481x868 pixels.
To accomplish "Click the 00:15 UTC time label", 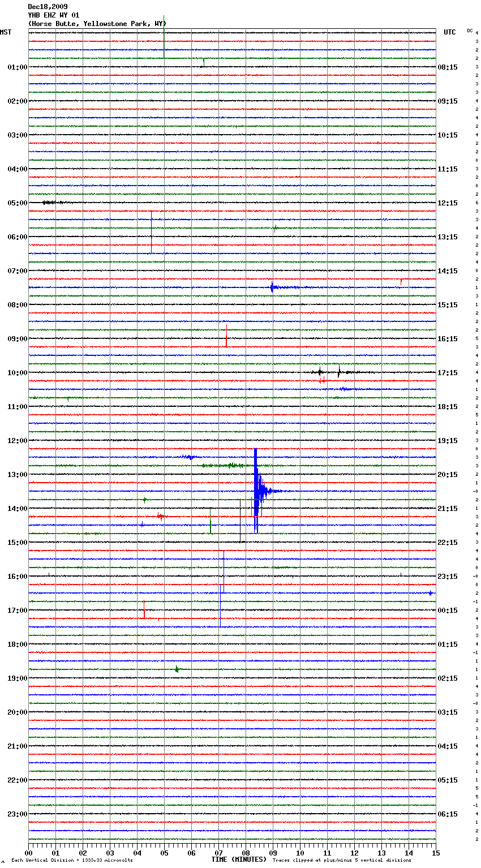I will (448, 611).
